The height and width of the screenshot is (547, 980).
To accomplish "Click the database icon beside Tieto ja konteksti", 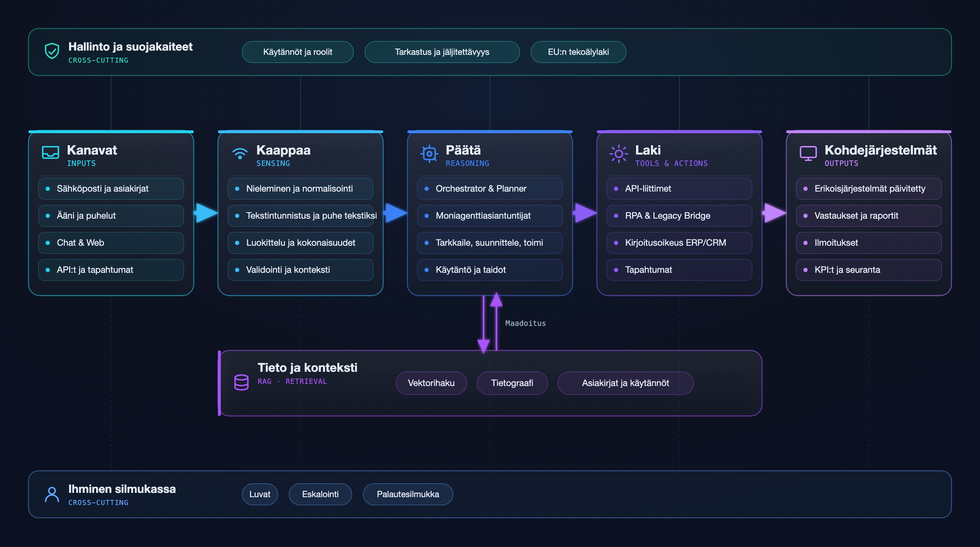I will tap(241, 382).
